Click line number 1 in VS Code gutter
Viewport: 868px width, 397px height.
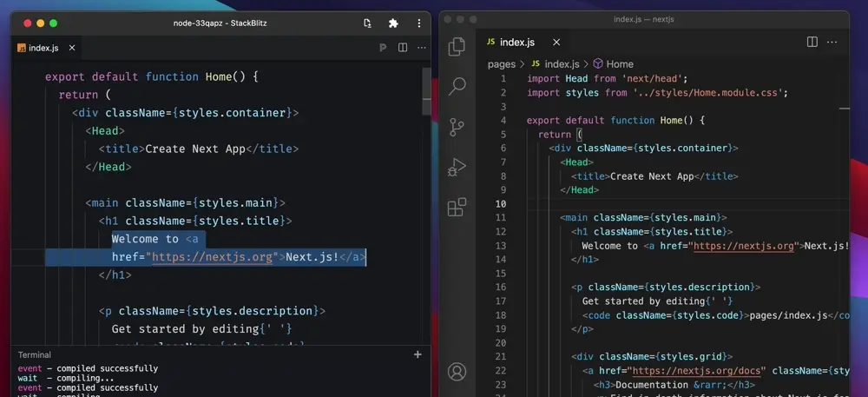point(503,79)
